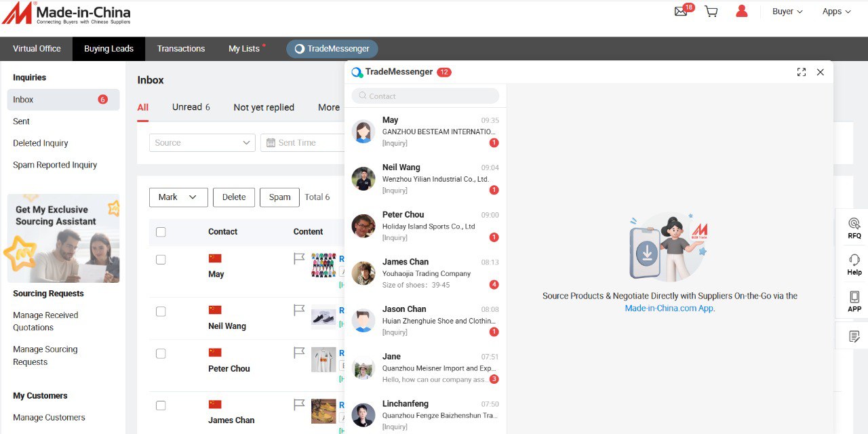The width and height of the screenshot is (868, 434).
Task: Expand the Mark dropdown button
Action: tap(178, 197)
